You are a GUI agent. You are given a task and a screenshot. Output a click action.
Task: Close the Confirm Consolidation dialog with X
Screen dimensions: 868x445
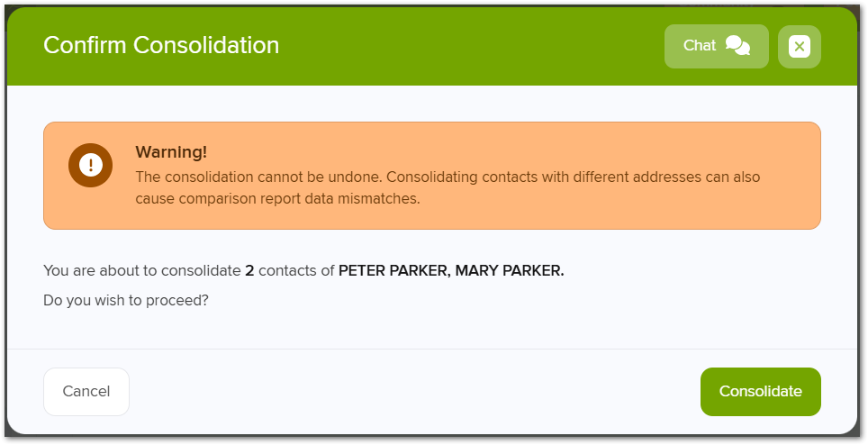click(799, 47)
